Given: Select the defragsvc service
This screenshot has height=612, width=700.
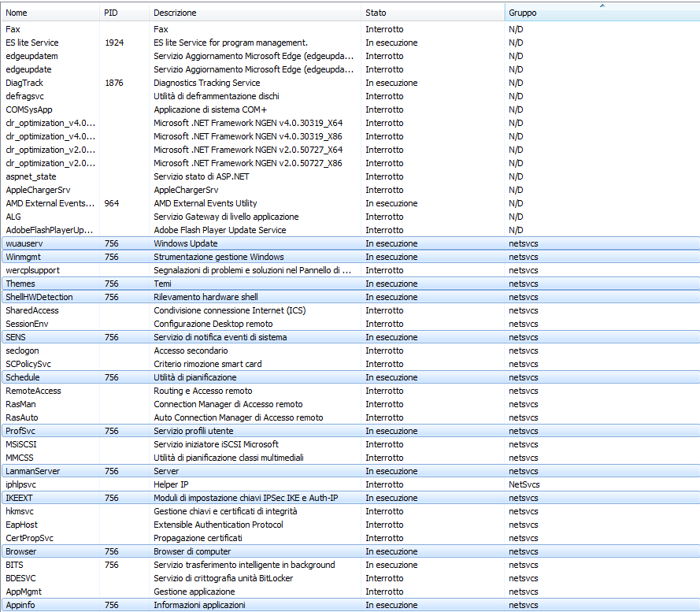Looking at the screenshot, I should click(25, 97).
